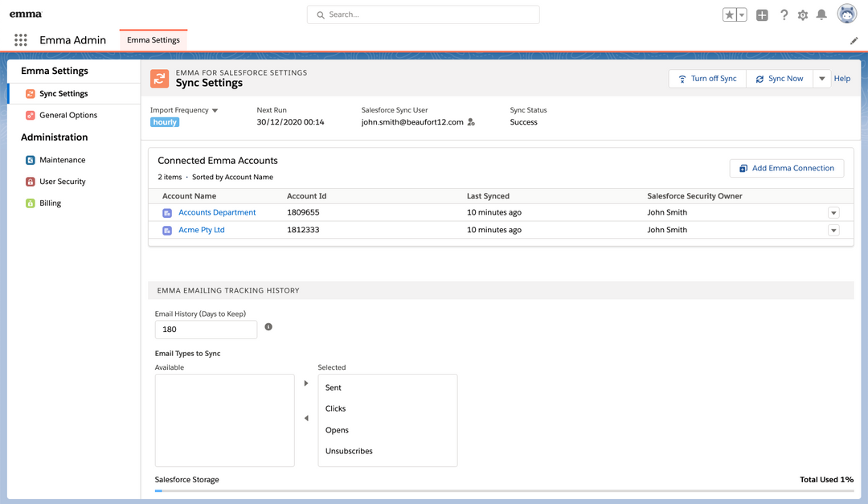
Task: Open the Acme Pty Ltd account link
Action: (201, 230)
